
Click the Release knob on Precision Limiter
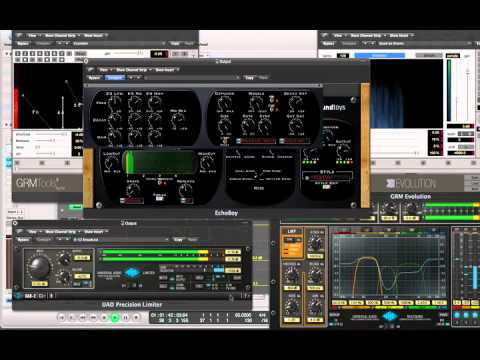pos(64,276)
